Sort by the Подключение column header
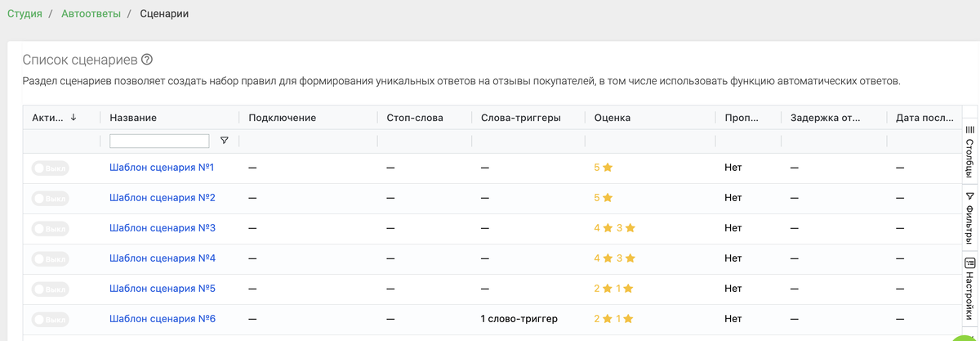Image resolution: width=980 pixels, height=341 pixels. coord(282,118)
